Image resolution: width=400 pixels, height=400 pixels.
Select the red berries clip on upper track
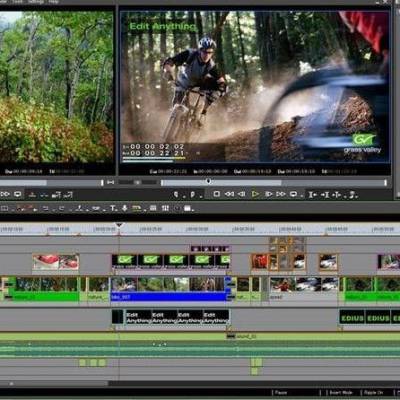point(56,262)
